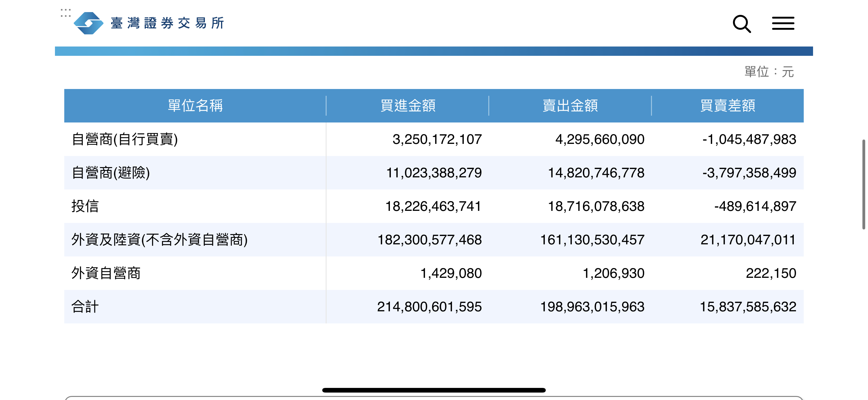Image resolution: width=868 pixels, height=400 pixels.
Task: Click the vertical page scrollbar thumb
Action: [863, 184]
